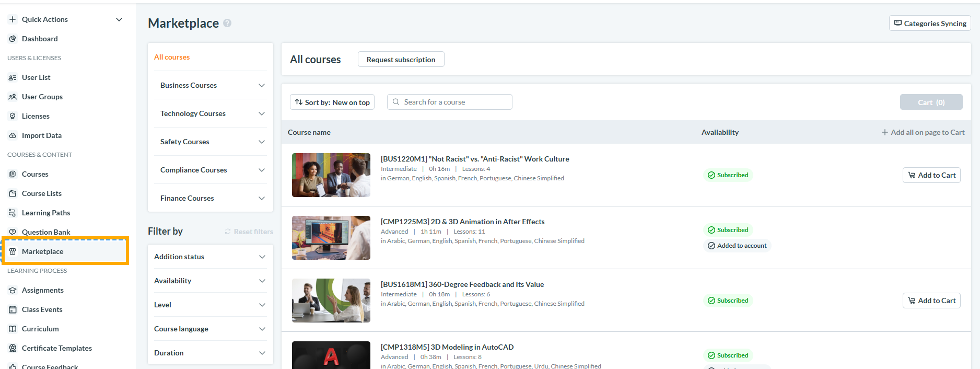Expand the Business Courses category
This screenshot has width=980, height=369.
point(211,85)
